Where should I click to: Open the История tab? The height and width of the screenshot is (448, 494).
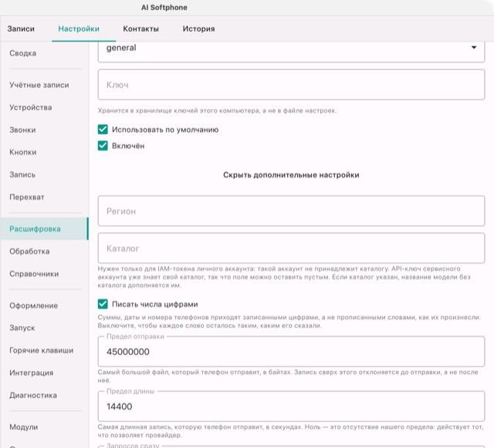pos(199,29)
